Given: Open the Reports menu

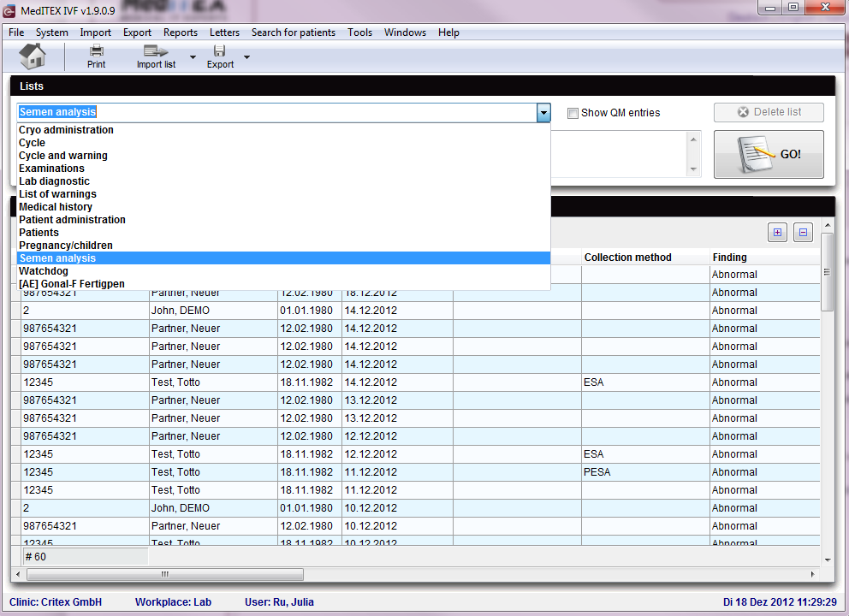Looking at the screenshot, I should [x=181, y=33].
